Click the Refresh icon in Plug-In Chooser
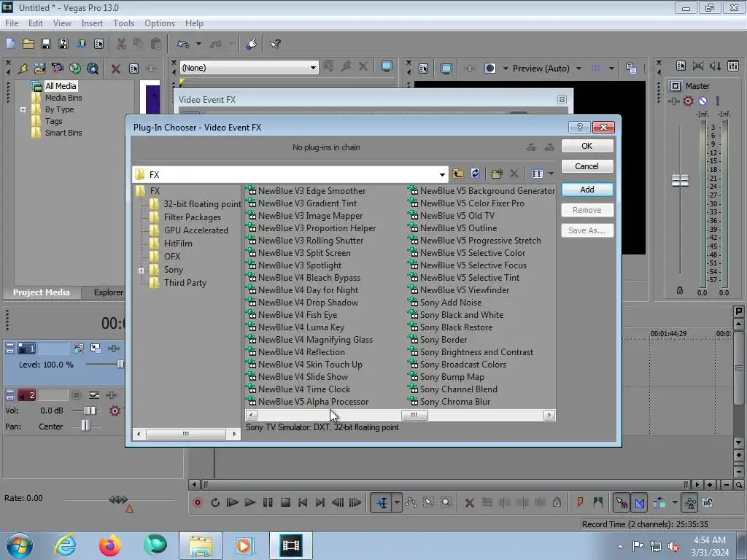The image size is (747, 560). [475, 174]
